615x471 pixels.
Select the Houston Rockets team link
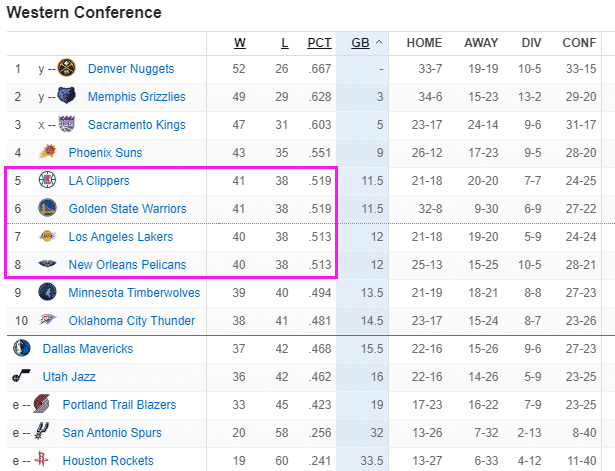pos(108,461)
